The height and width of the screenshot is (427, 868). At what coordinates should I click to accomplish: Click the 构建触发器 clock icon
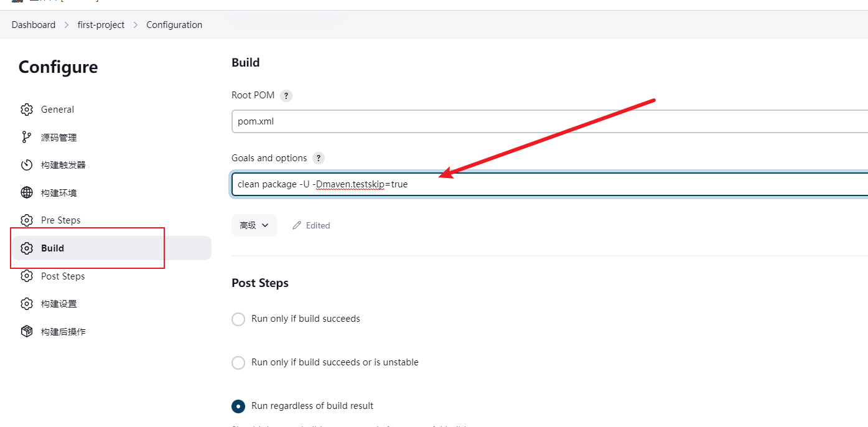26,165
